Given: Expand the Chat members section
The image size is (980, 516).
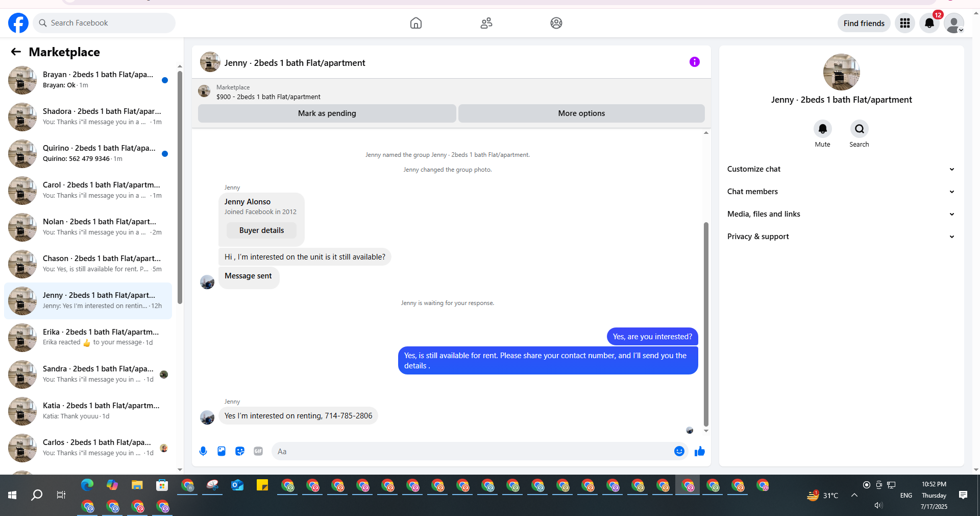Looking at the screenshot, I should (841, 192).
